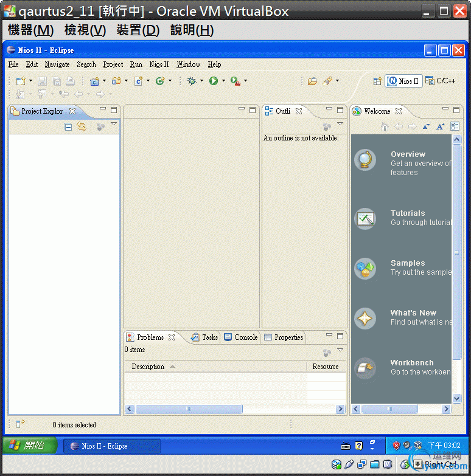Switch to the Properties tab
The width and height of the screenshot is (471, 476).
point(284,337)
